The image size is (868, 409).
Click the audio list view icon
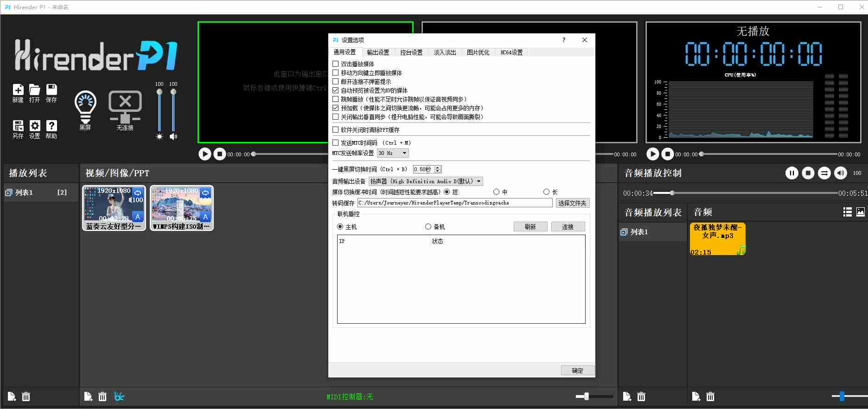(x=847, y=212)
